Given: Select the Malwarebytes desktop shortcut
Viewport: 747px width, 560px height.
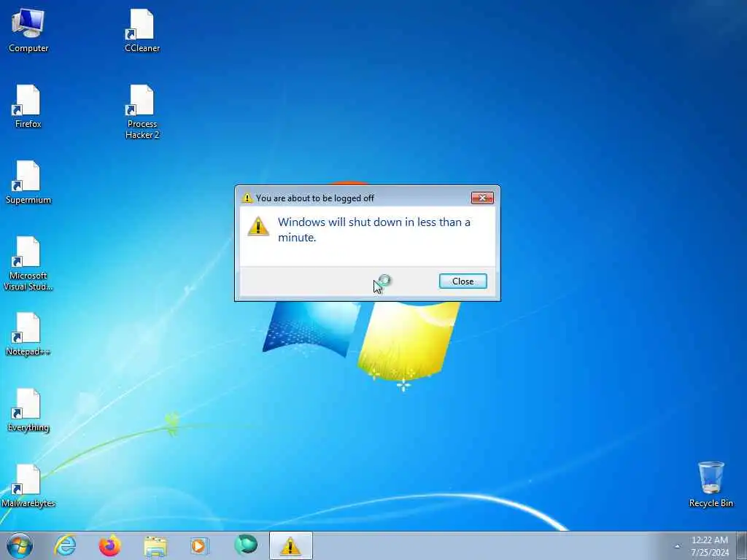Looking at the screenshot, I should (x=28, y=486).
